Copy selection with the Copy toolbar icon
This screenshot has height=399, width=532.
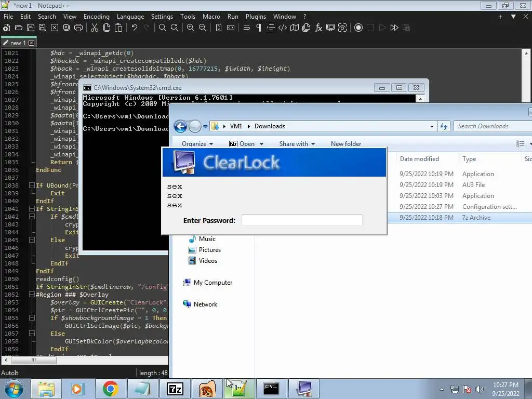tap(107, 28)
